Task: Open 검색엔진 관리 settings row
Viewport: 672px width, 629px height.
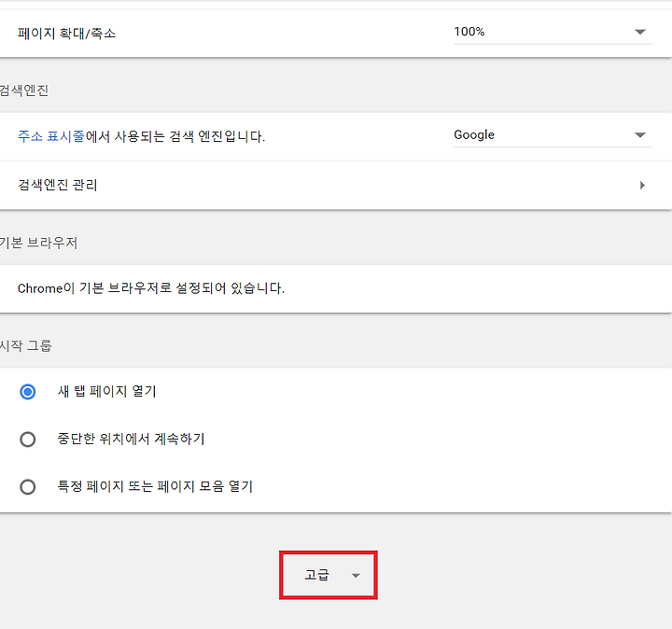Action: (x=335, y=185)
